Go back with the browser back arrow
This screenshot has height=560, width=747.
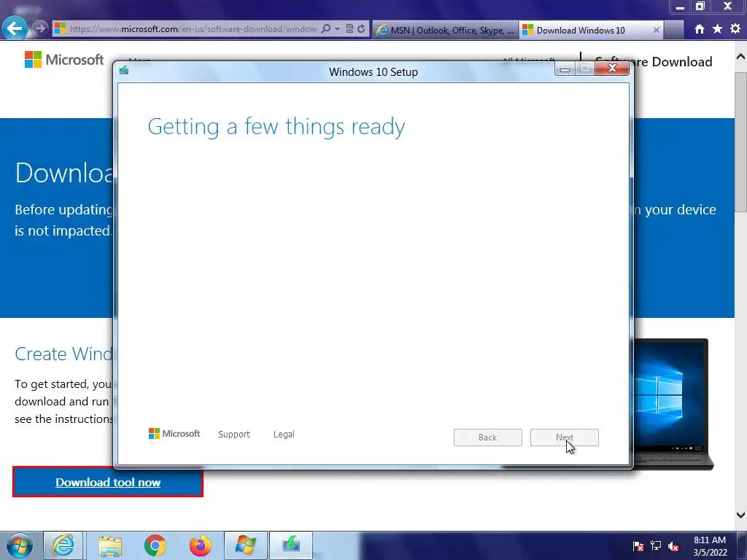point(15,28)
